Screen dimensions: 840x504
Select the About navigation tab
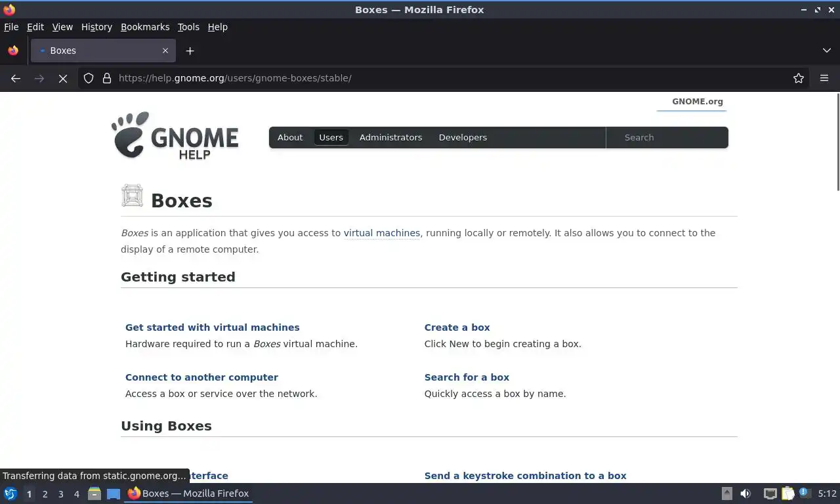point(290,137)
